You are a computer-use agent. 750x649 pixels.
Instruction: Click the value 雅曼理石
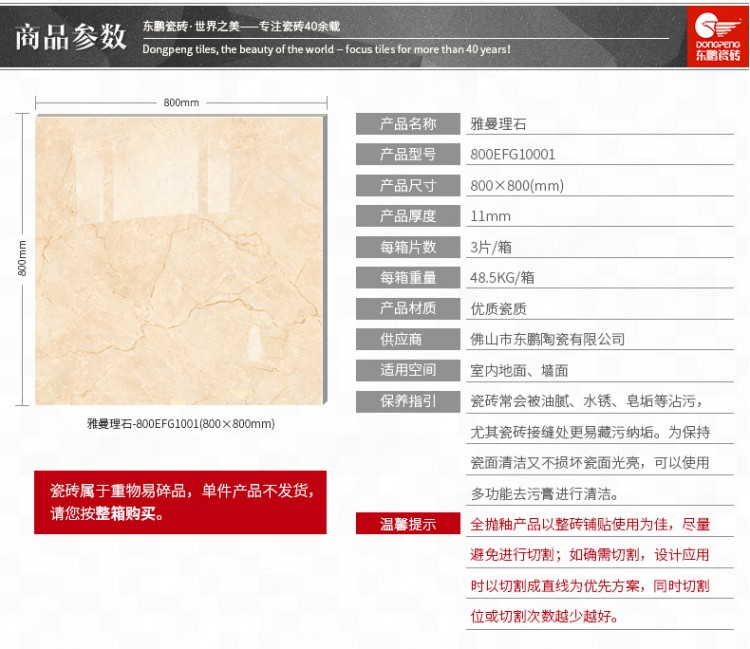pyautogui.click(x=498, y=124)
